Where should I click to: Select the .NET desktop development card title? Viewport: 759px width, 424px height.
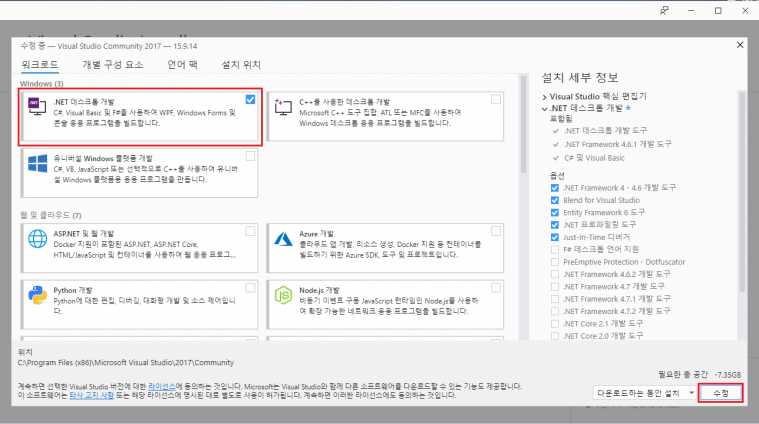[84, 102]
